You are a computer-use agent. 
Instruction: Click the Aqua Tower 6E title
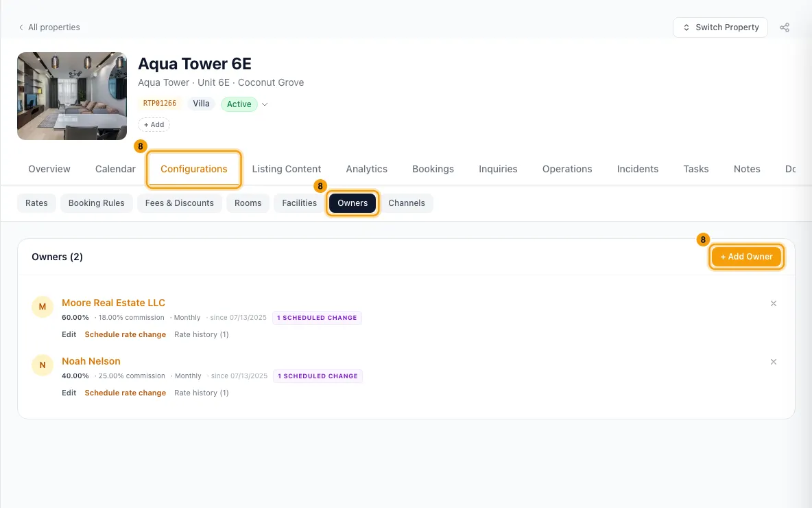[195, 64]
